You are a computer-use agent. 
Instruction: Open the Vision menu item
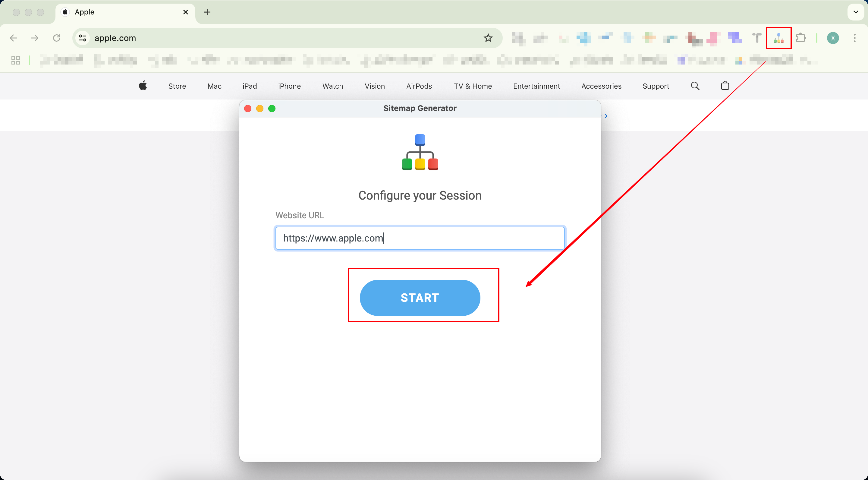point(375,86)
